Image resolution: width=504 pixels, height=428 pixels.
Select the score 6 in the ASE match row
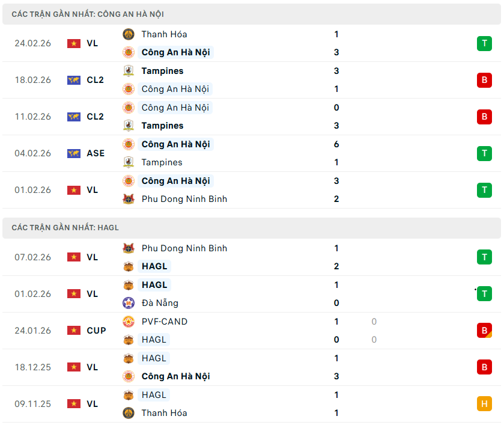(x=336, y=144)
